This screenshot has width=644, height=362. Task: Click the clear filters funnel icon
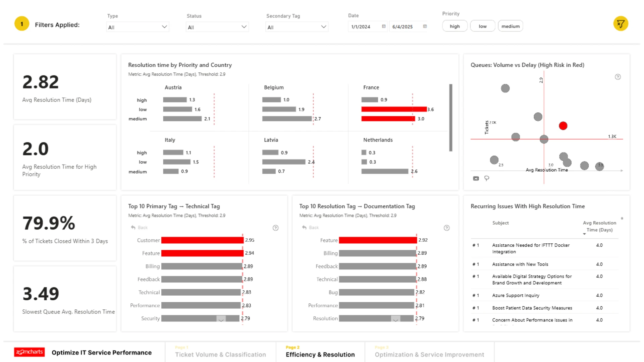click(621, 24)
